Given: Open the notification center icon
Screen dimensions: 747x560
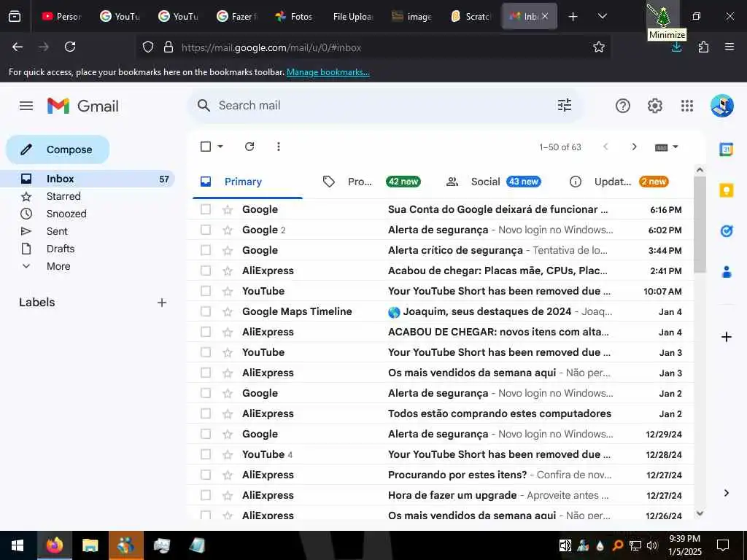Looking at the screenshot, I should coord(723,545).
